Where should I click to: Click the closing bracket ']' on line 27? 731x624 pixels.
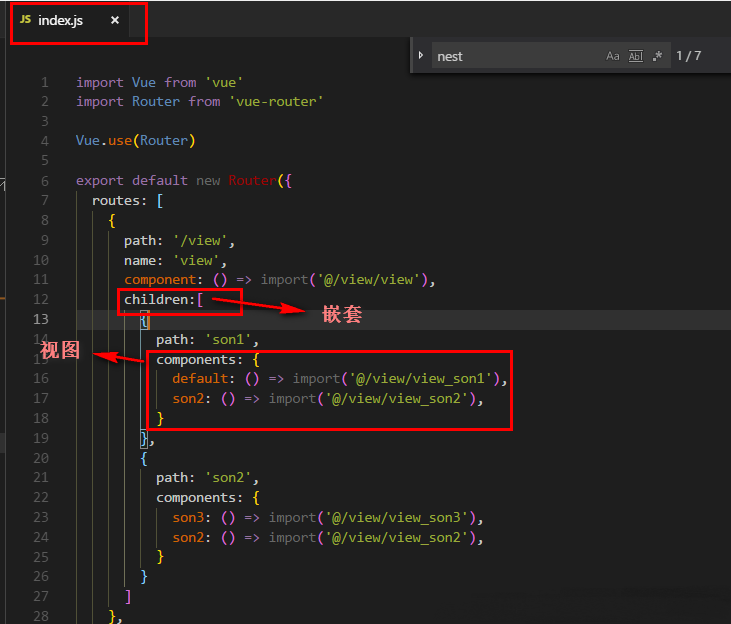[x=128, y=596]
